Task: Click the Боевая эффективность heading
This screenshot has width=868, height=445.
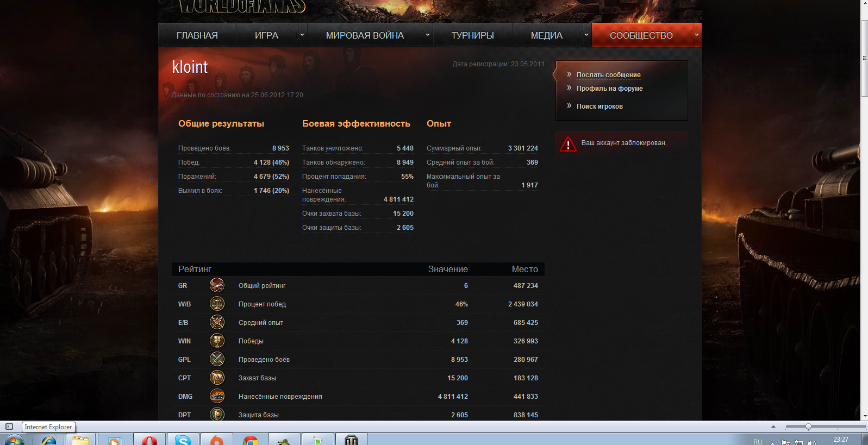Action: [356, 124]
